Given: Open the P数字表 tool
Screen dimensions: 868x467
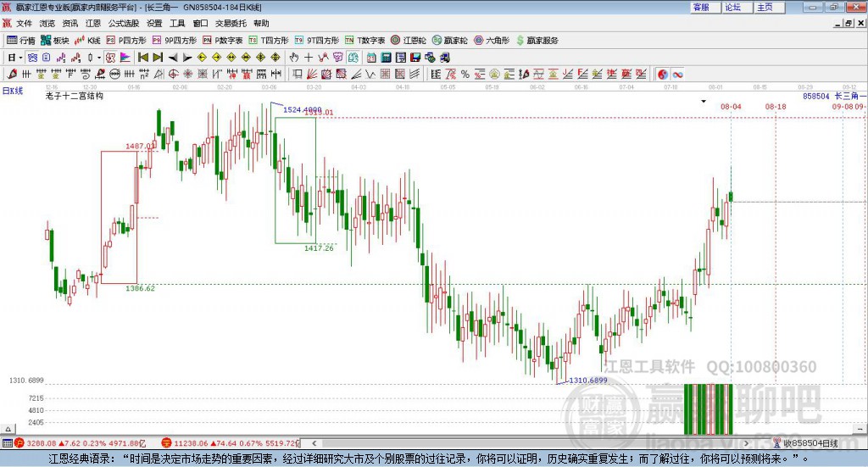Looking at the screenshot, I should tap(223, 41).
